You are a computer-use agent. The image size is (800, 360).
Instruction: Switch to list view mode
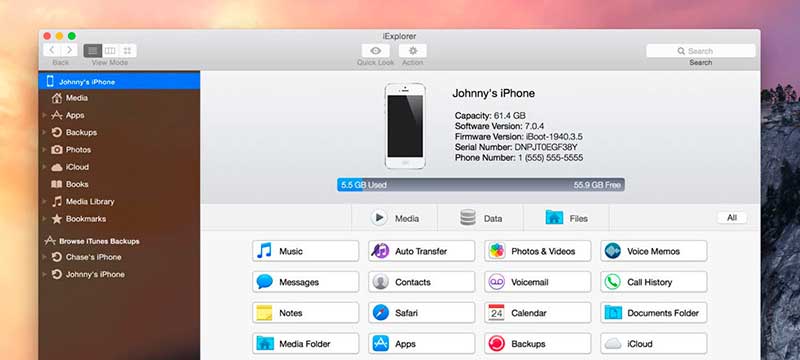[92, 50]
